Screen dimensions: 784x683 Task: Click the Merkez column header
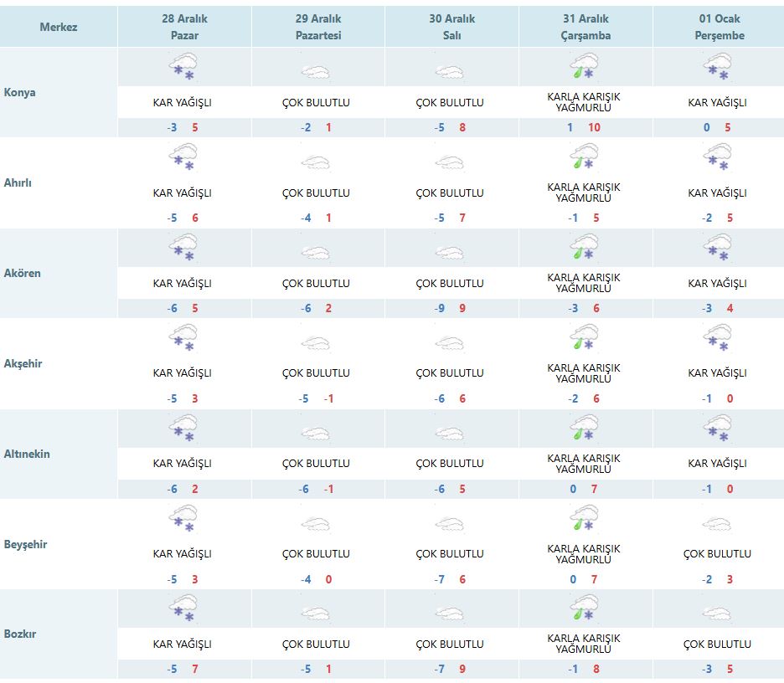point(59,28)
